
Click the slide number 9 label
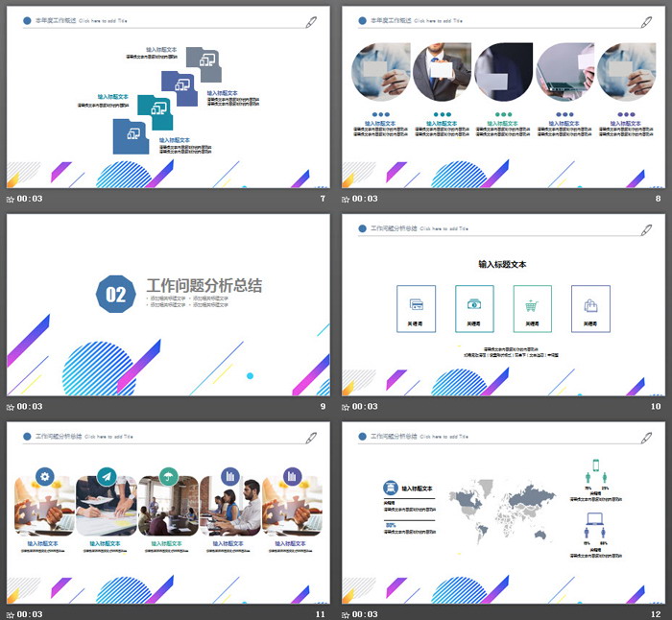point(323,406)
